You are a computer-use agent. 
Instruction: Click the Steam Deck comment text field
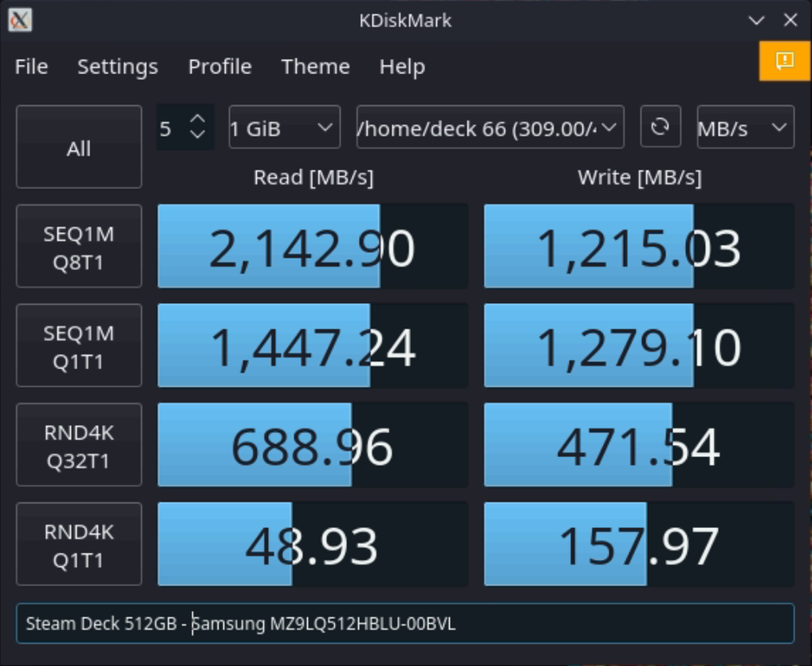(x=404, y=624)
